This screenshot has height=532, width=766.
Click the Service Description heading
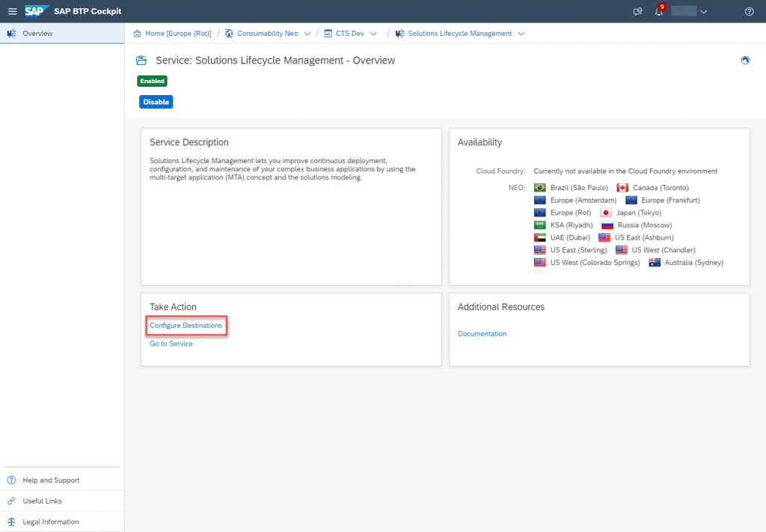tap(189, 142)
